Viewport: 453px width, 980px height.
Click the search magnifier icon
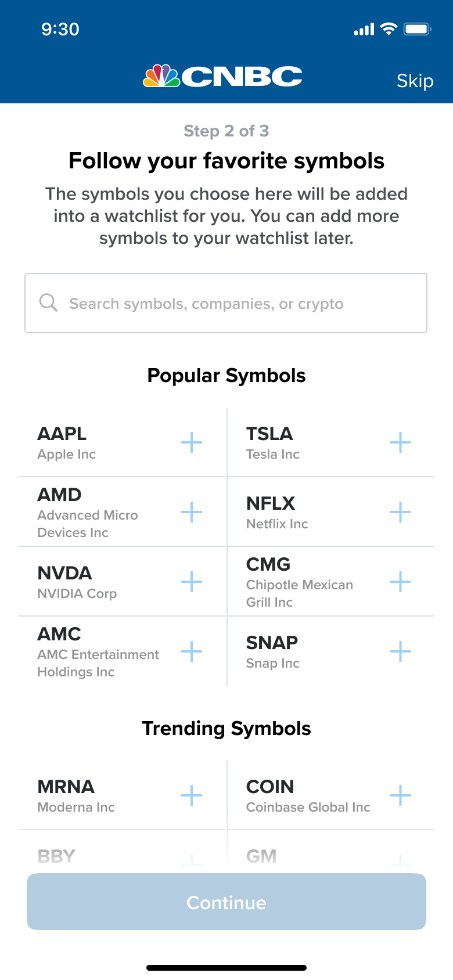tap(48, 303)
